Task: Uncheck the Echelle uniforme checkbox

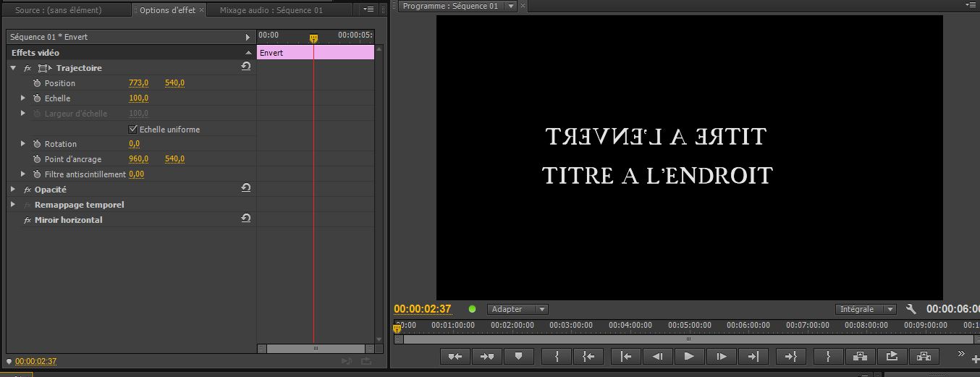Action: coord(132,130)
